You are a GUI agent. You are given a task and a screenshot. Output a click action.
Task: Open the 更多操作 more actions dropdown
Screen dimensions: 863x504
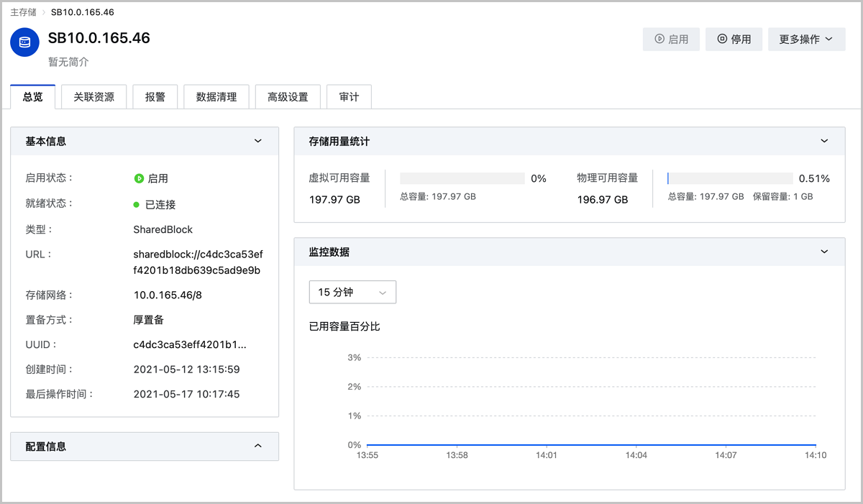click(x=805, y=40)
